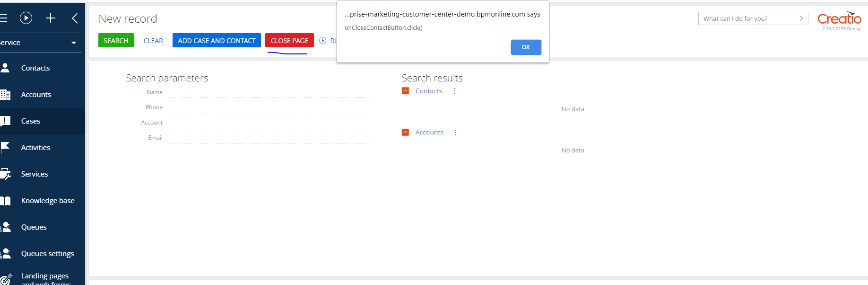868x285 pixels.
Task: Collapse the Accounts results detail
Action: pyautogui.click(x=405, y=133)
